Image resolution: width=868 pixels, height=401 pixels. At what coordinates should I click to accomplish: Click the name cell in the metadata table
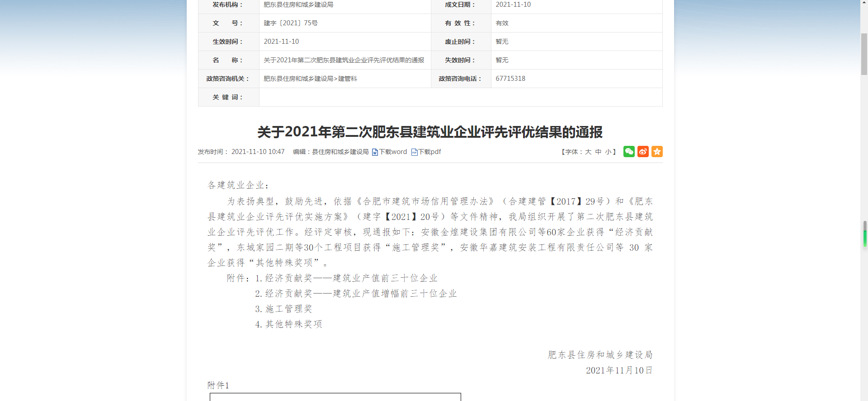[344, 60]
